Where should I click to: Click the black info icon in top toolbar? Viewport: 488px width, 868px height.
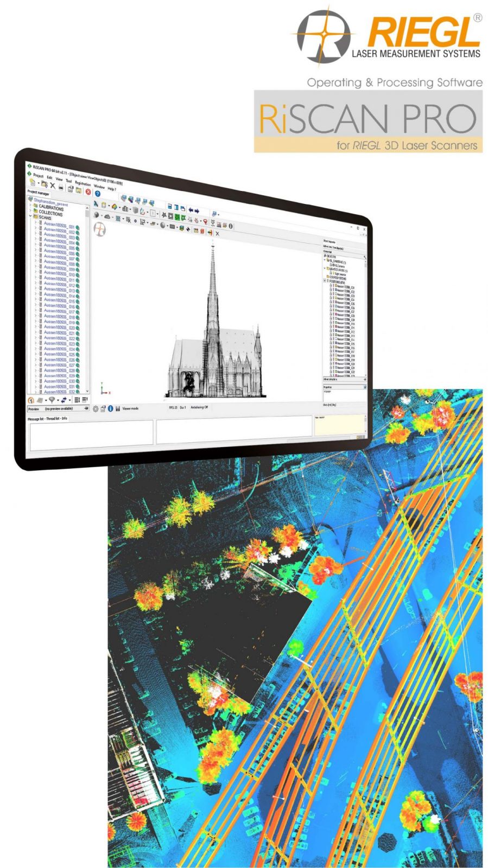(231, 226)
